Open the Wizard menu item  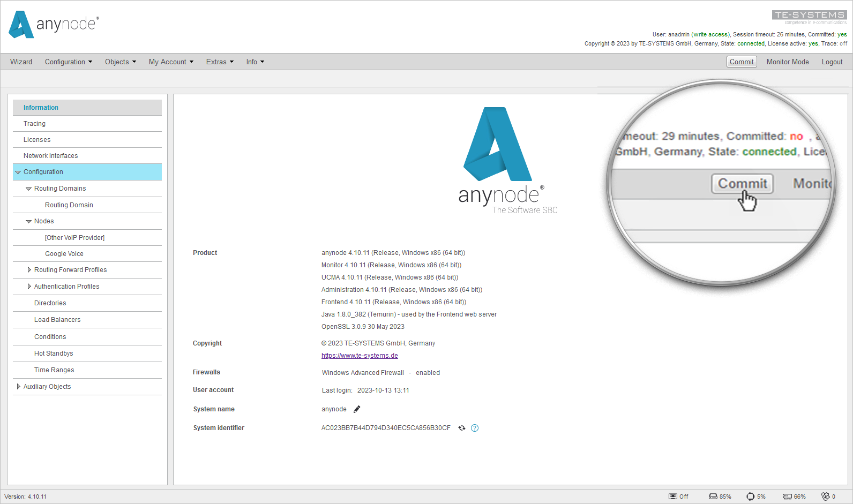[21, 62]
